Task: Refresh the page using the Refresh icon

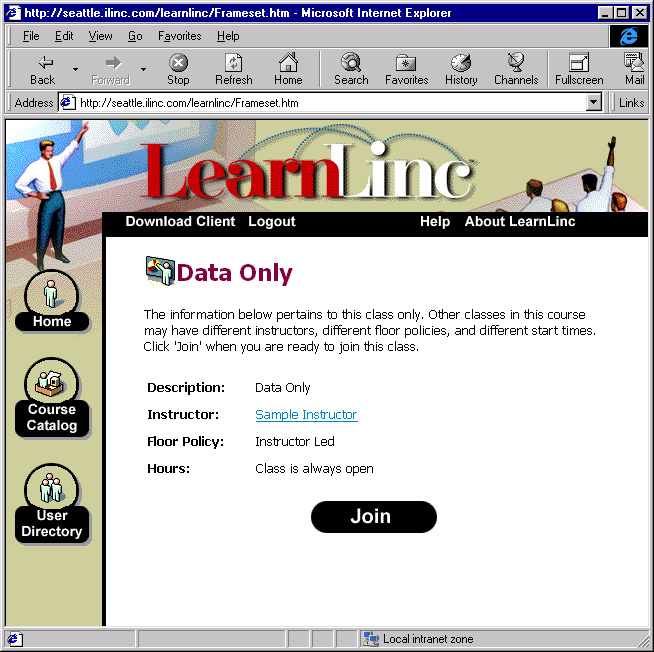Action: 233,63
